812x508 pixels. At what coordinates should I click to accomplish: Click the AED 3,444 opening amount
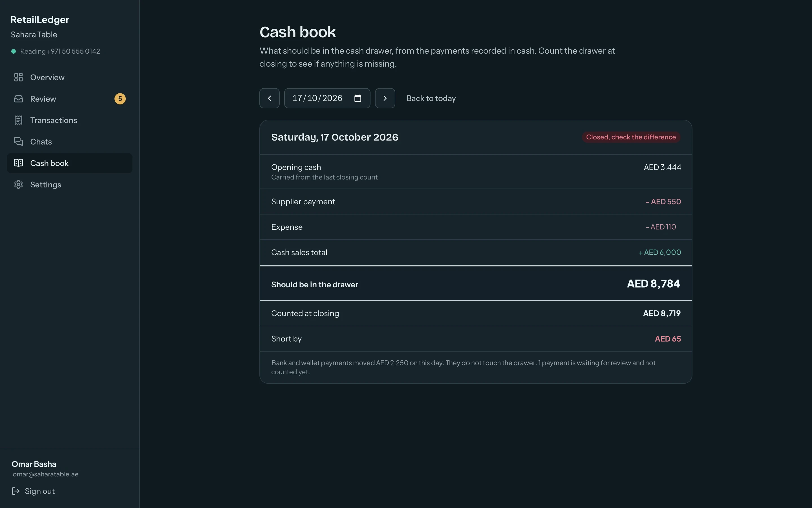662,167
